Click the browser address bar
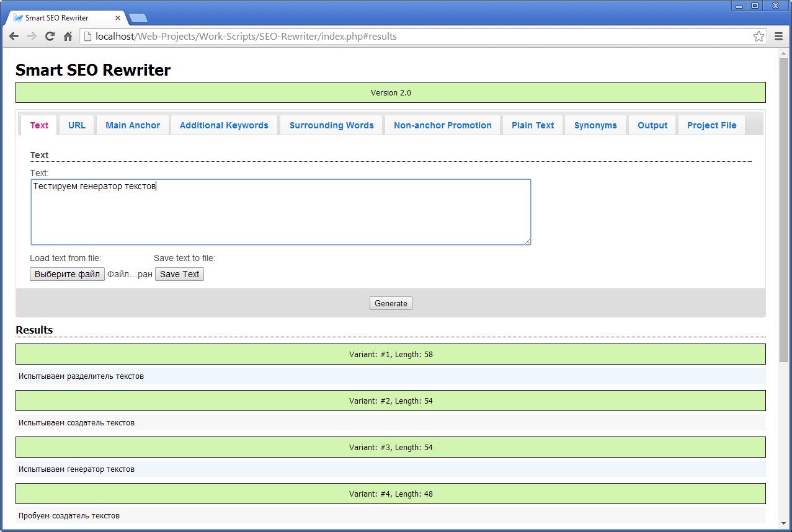This screenshot has width=792, height=532. [x=422, y=37]
